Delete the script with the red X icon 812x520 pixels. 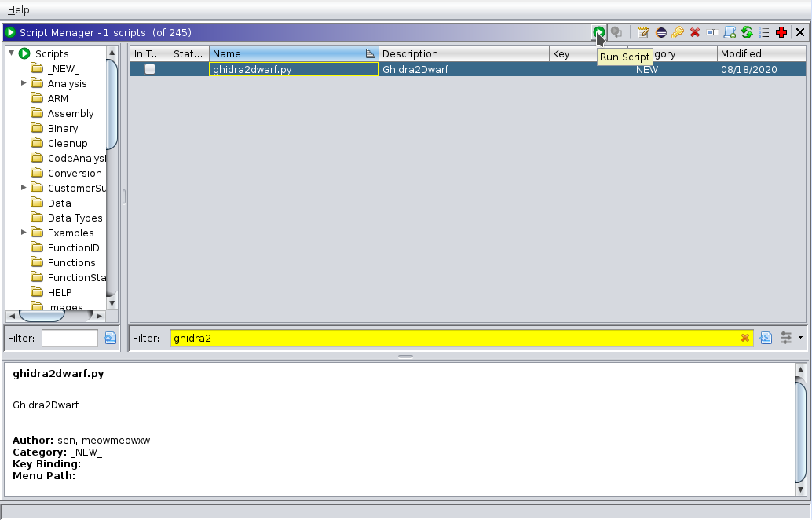pyautogui.click(x=695, y=33)
